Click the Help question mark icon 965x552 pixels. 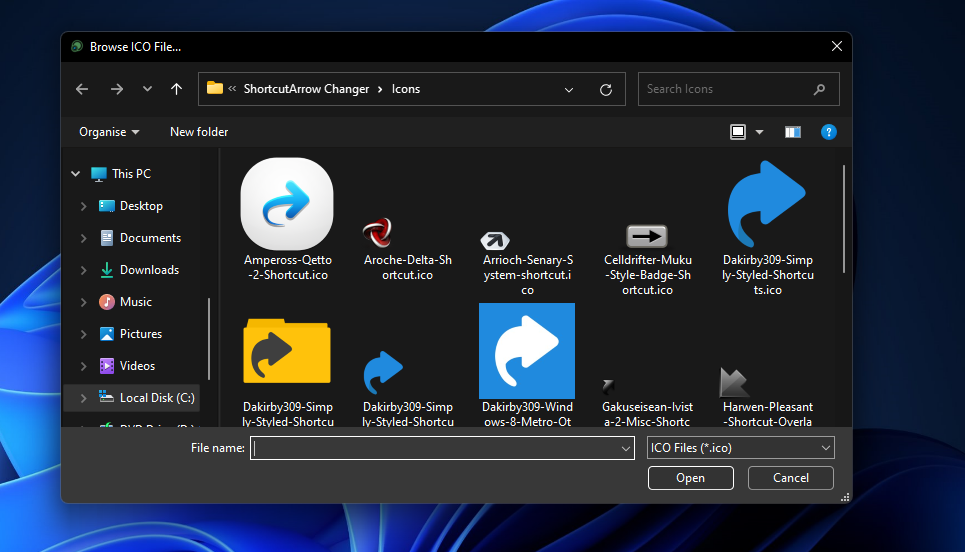[x=828, y=132]
